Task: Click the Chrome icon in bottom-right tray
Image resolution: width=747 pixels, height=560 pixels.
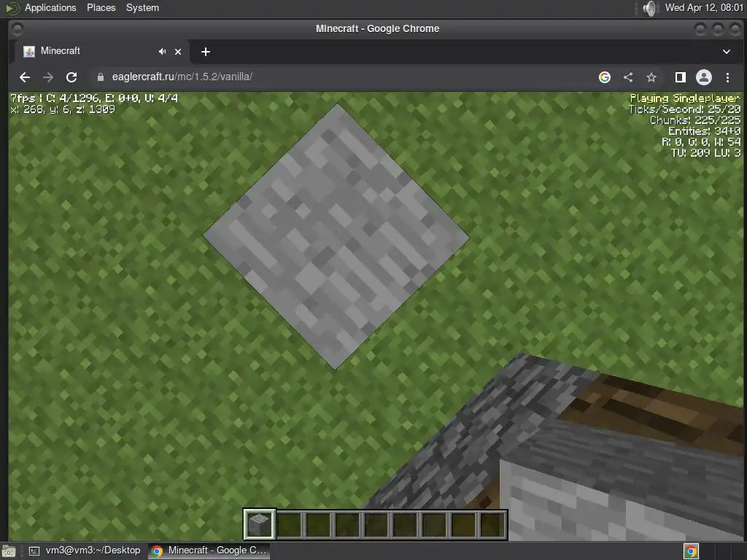Action: tap(691, 551)
